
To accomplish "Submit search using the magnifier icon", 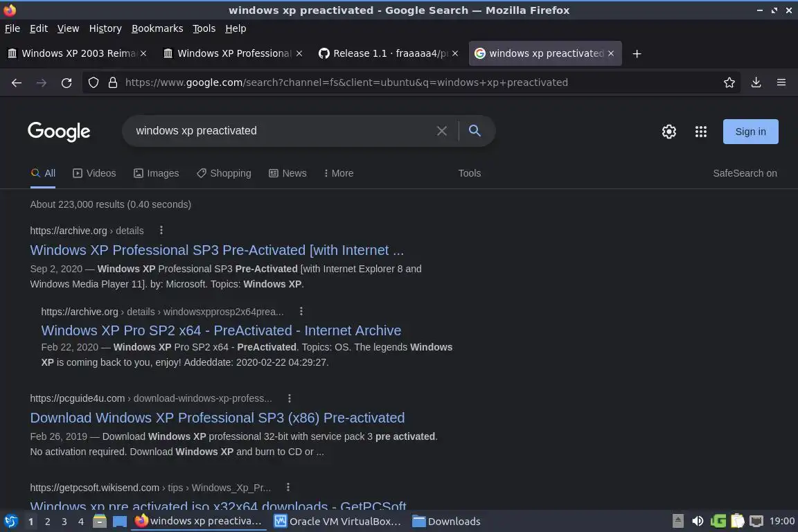I will (x=475, y=131).
